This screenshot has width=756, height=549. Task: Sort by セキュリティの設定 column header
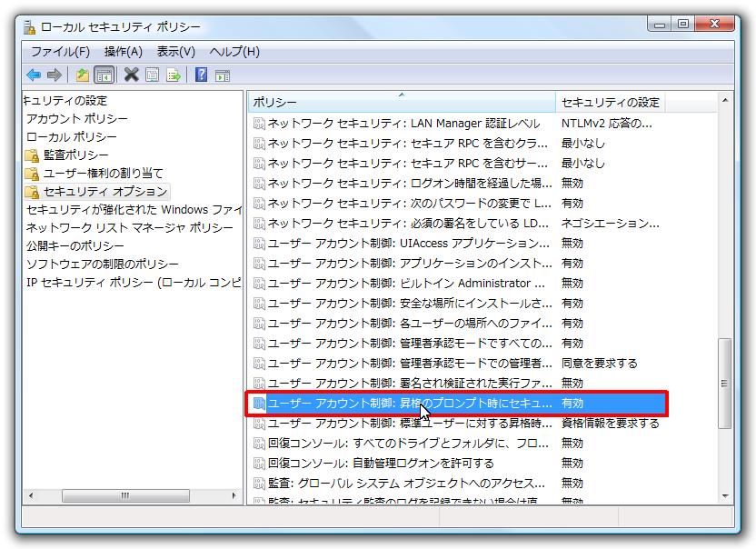pyautogui.click(x=611, y=102)
